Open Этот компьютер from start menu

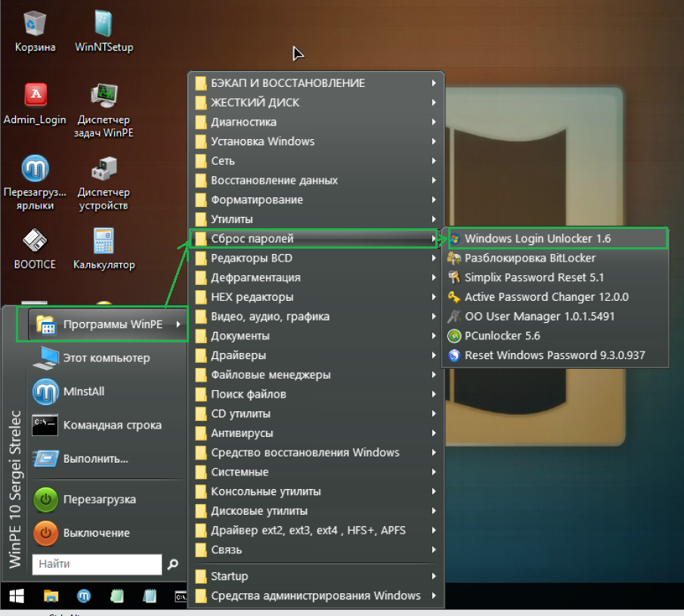coord(107,358)
